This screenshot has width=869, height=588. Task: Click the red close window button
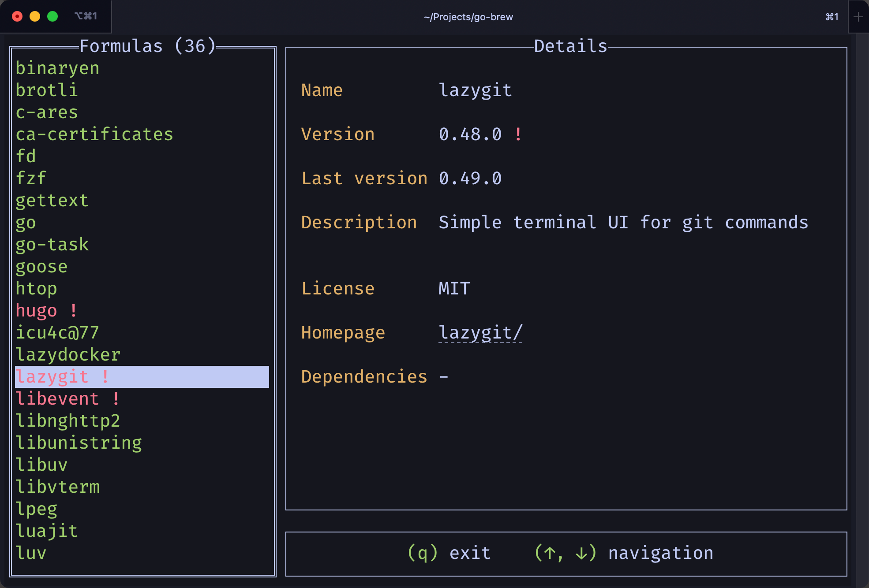(17, 16)
